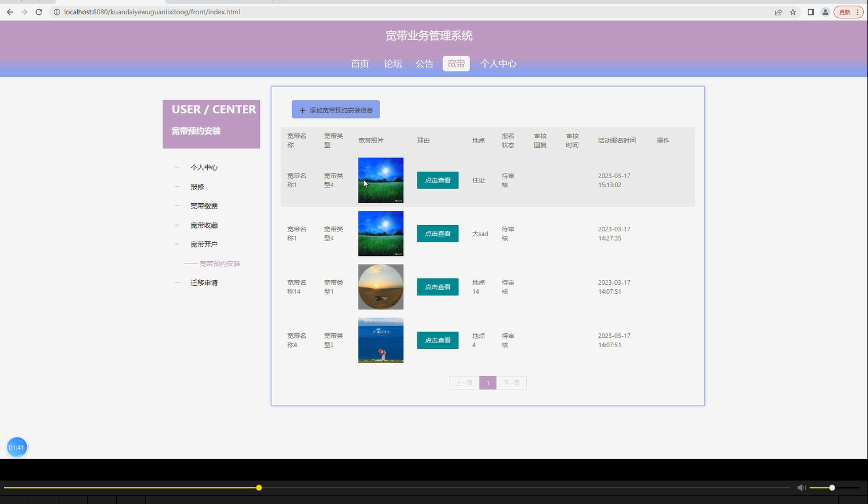The image size is (868, 504).
Task: Click page 1 pagination button
Action: click(488, 383)
